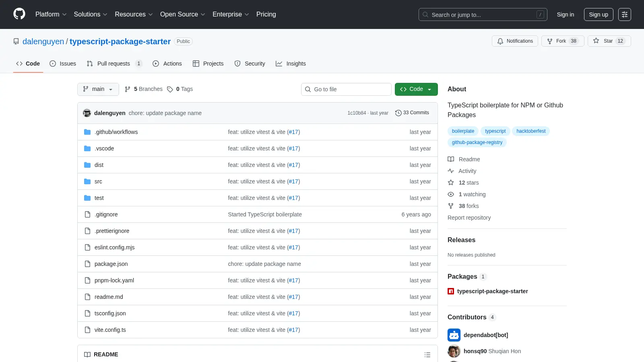The height and width of the screenshot is (362, 644).
Task: Switch to the Issues tab
Action: point(63,64)
